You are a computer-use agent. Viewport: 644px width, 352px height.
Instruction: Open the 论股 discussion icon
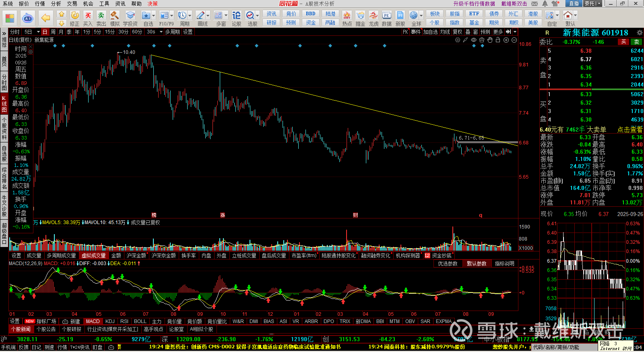(x=237, y=15)
